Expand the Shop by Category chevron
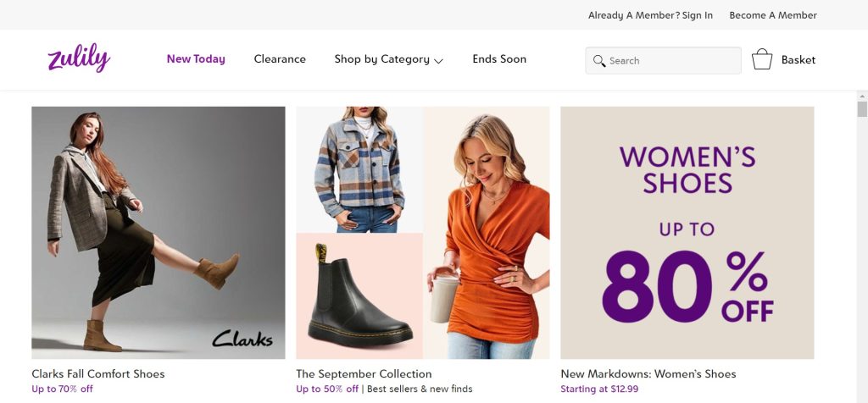This screenshot has height=403, width=868. (x=438, y=61)
